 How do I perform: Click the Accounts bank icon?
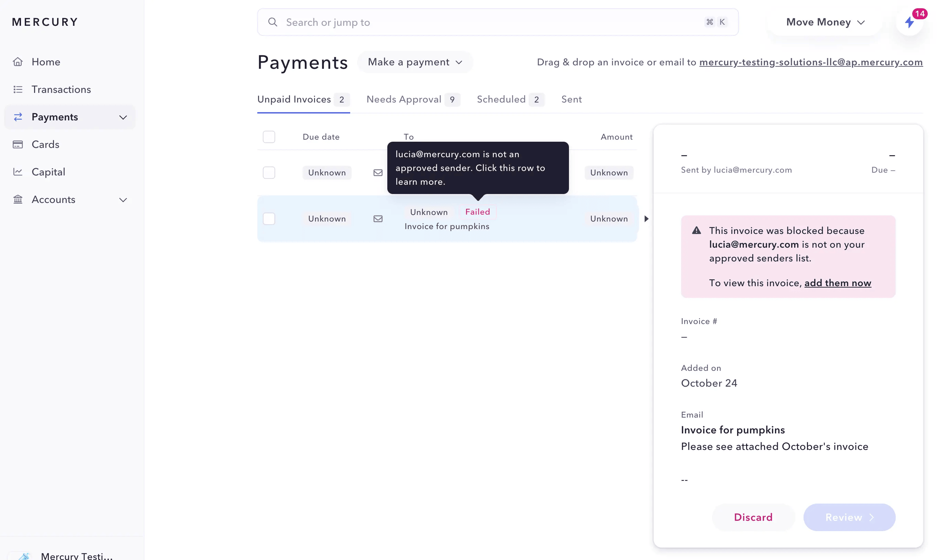pyautogui.click(x=18, y=199)
